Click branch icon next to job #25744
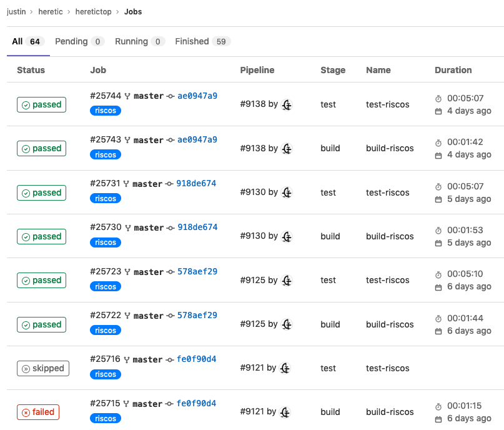The width and height of the screenshot is (504, 430). (x=127, y=96)
